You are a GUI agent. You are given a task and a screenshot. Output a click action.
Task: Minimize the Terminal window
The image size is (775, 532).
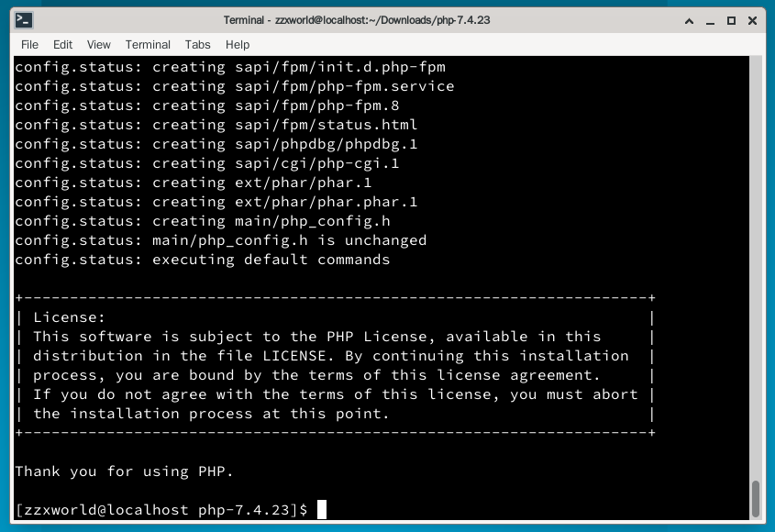point(709,20)
